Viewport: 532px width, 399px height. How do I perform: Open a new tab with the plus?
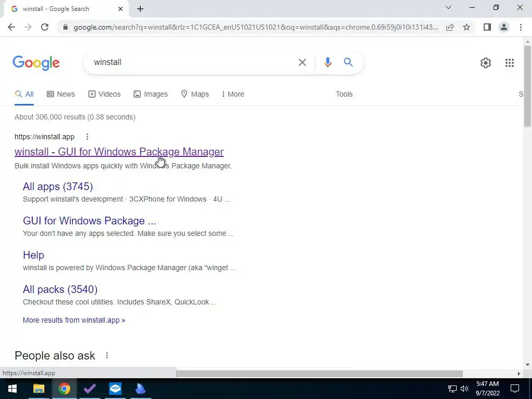(x=140, y=9)
